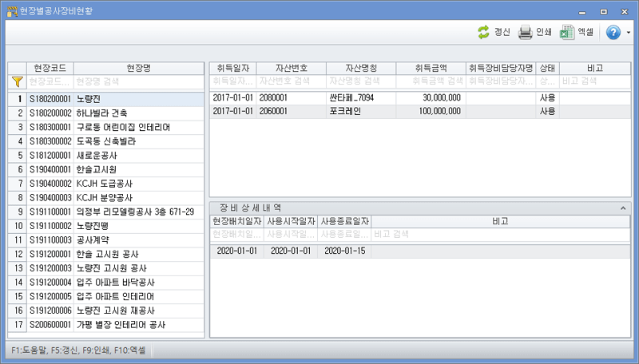Viewport: 639px width, 364px height.
Task: Click the 100,000,000 amount cell
Action: tap(431, 111)
